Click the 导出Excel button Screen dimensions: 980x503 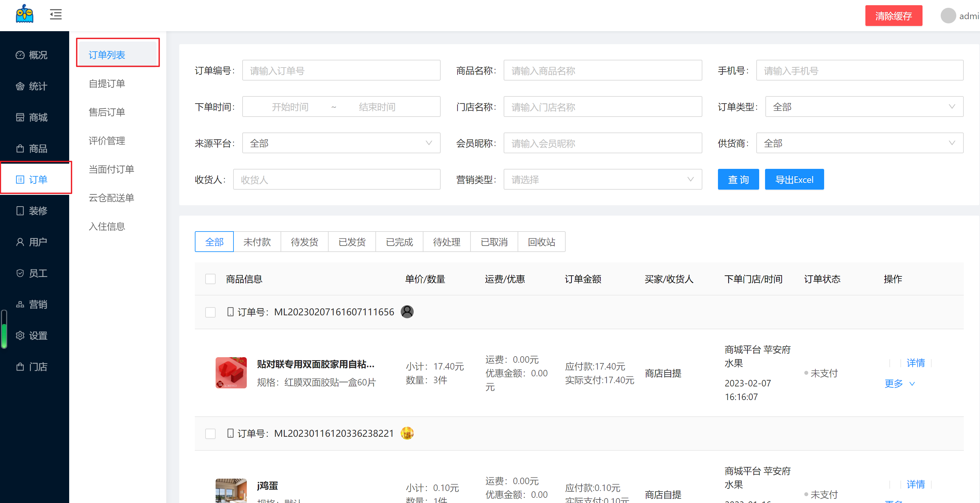[794, 180]
